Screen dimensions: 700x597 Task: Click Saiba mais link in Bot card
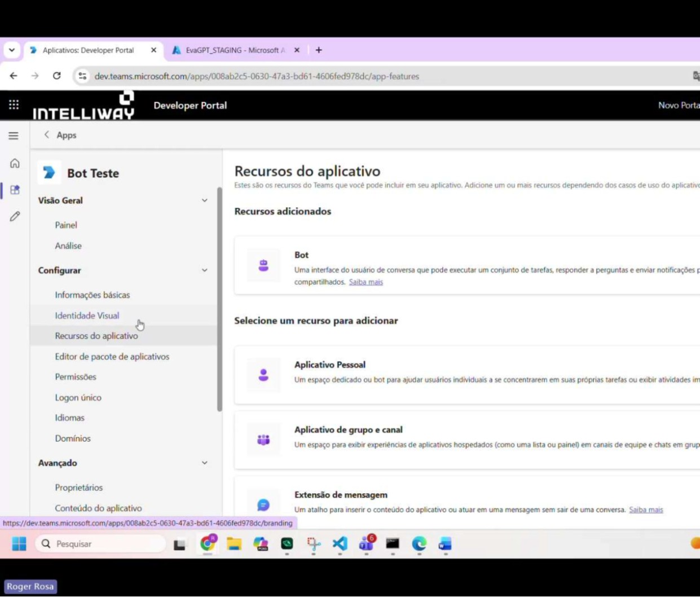click(366, 282)
